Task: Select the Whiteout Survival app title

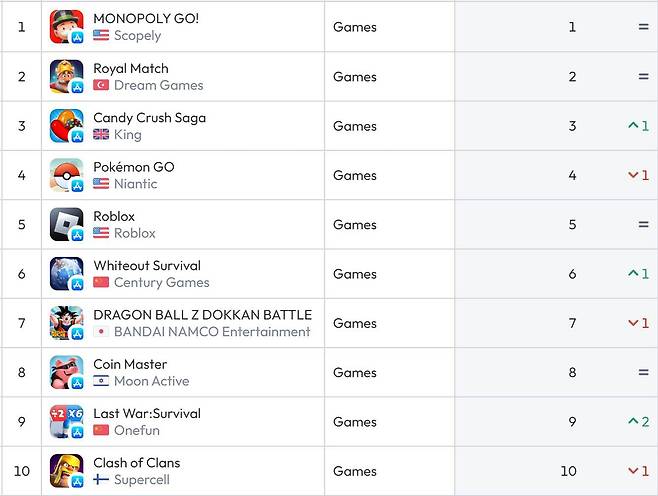Action: pos(147,266)
